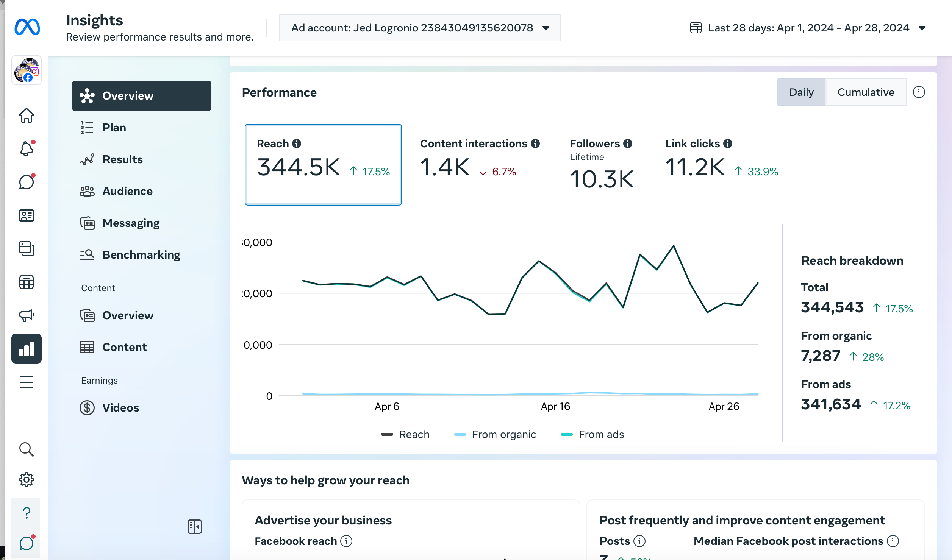Open the Benchmarking menu item

pos(141,255)
